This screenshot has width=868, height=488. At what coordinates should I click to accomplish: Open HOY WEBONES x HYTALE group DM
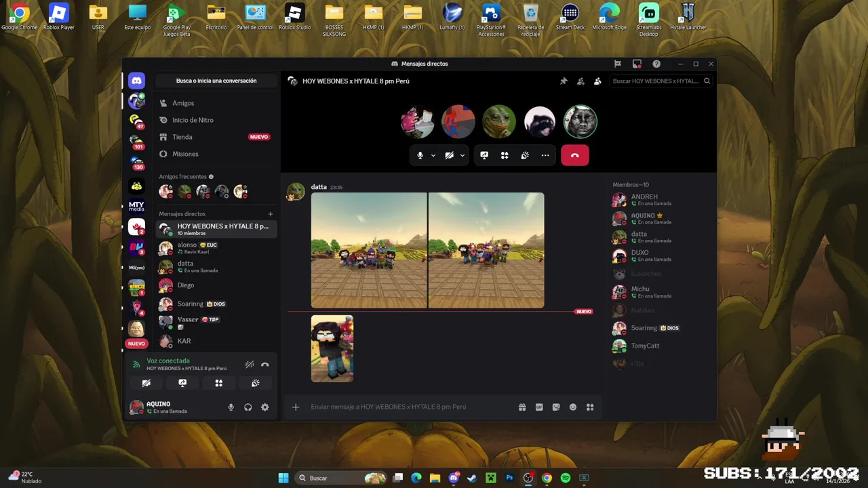(x=216, y=229)
